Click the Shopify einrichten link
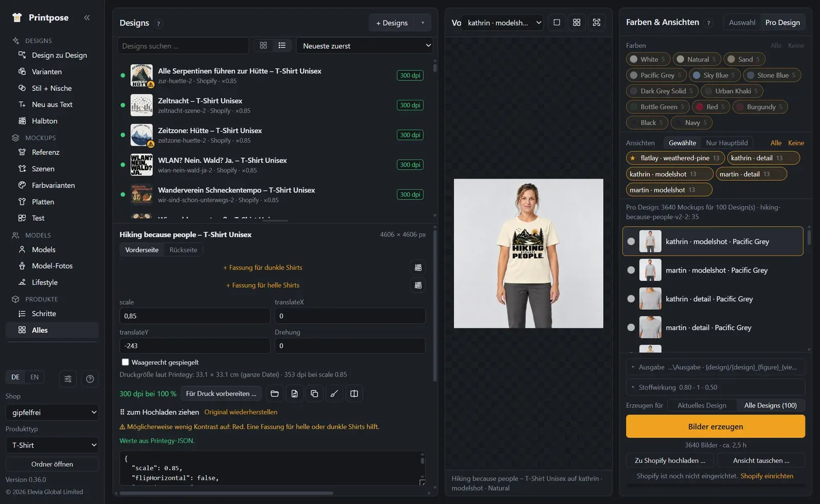 767,476
